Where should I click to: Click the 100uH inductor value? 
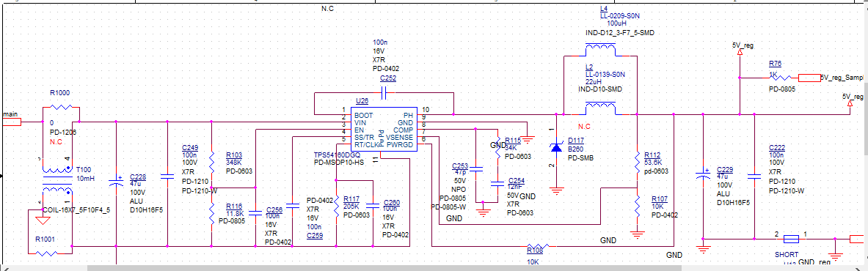coord(616,24)
